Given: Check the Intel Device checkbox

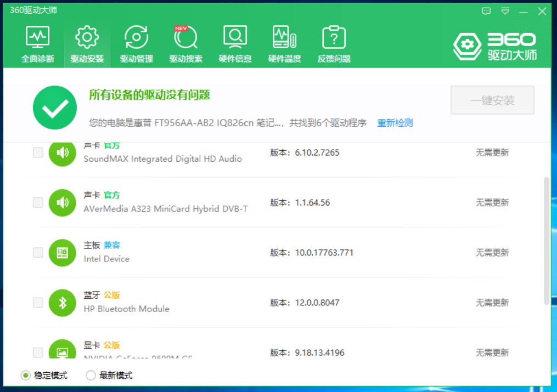Looking at the screenshot, I should point(38,253).
